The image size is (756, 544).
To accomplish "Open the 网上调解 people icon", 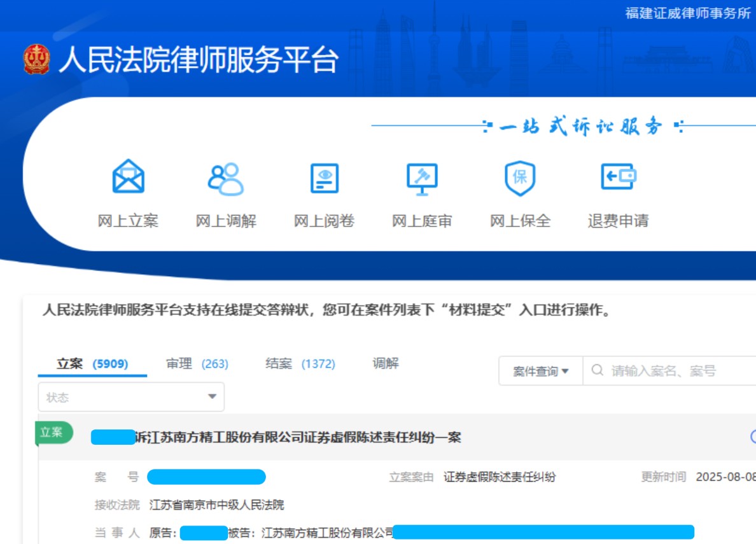I will (226, 178).
